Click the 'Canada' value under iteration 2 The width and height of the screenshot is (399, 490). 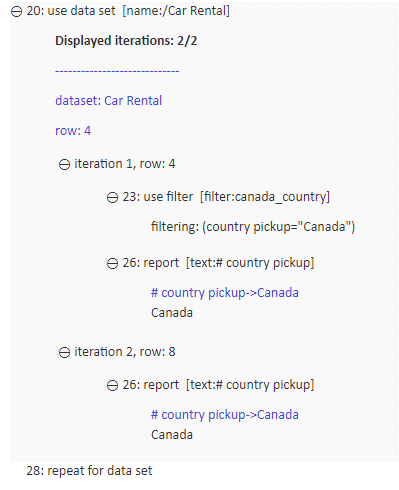pyautogui.click(x=172, y=435)
